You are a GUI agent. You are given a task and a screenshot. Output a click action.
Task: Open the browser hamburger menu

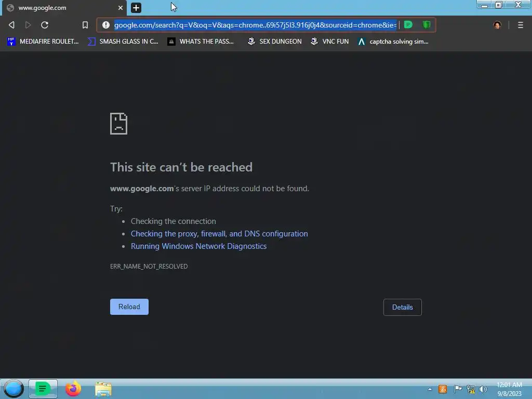(521, 25)
